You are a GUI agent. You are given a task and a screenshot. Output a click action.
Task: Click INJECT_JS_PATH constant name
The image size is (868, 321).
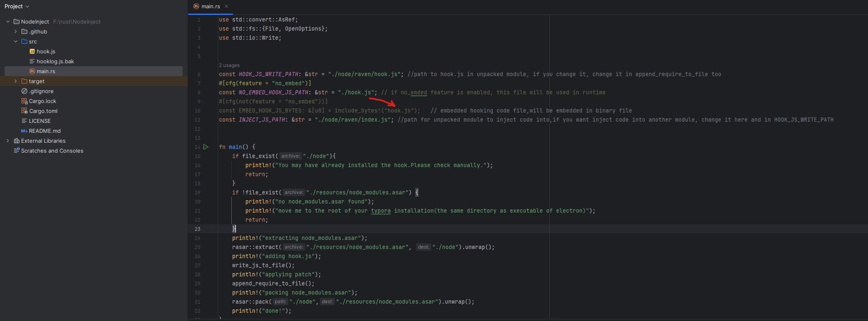(262, 120)
